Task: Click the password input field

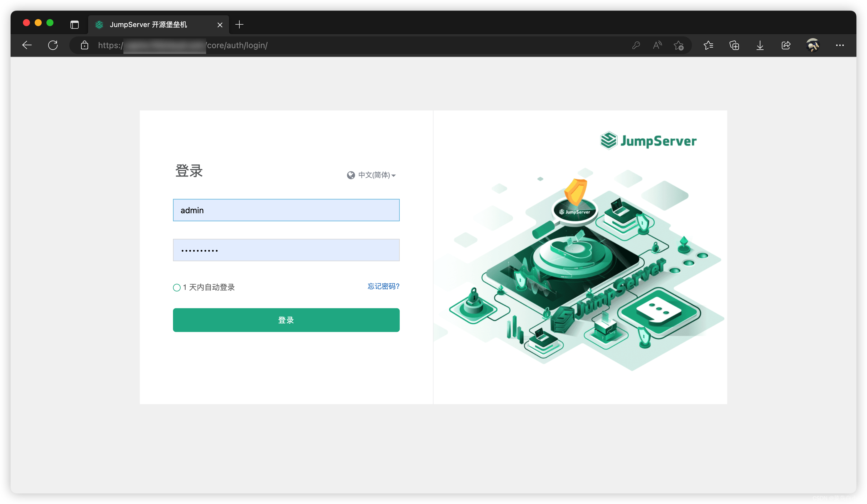Action: (286, 250)
